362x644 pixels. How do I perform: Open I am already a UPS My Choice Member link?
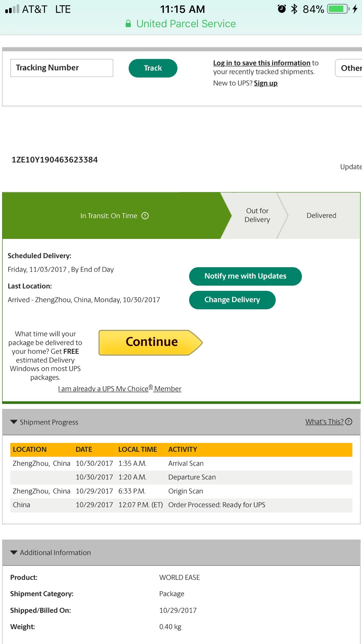tap(120, 389)
